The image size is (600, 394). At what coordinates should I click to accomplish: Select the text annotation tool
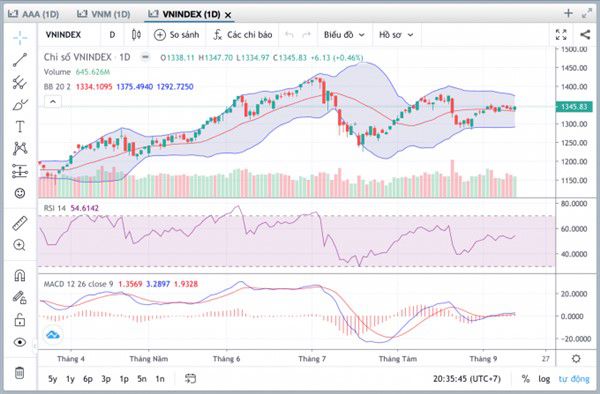[20, 126]
